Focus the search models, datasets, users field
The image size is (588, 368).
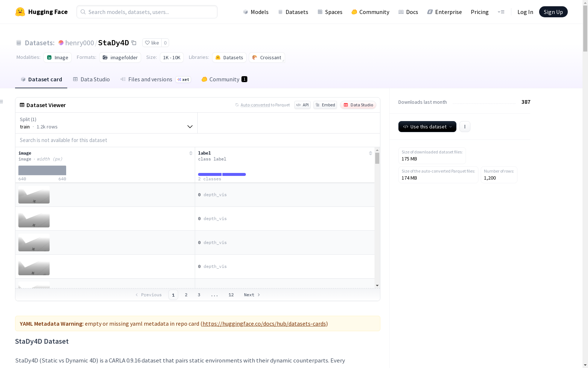(147, 12)
